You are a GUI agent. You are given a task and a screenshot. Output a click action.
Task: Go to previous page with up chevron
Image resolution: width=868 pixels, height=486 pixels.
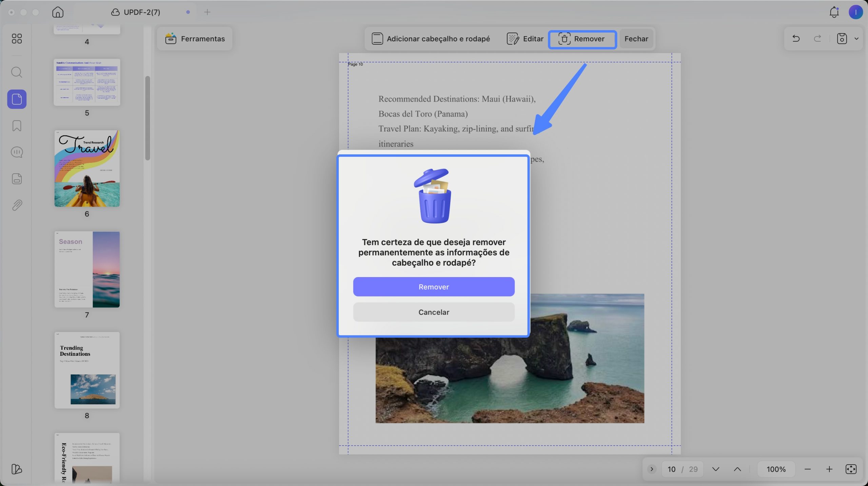click(x=737, y=469)
